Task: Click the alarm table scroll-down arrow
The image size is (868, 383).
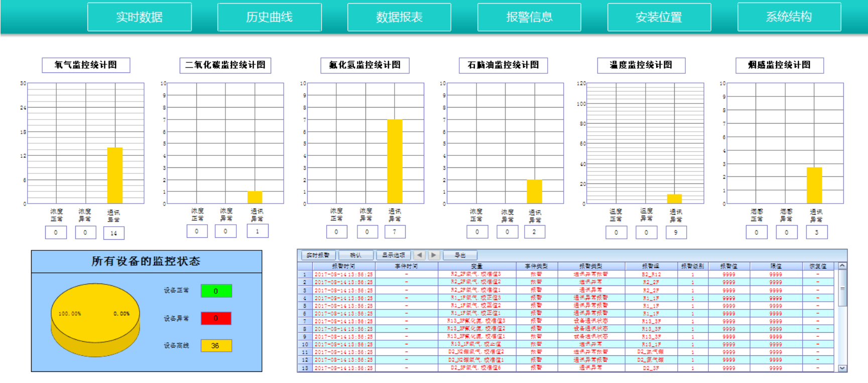Action: pos(842,368)
